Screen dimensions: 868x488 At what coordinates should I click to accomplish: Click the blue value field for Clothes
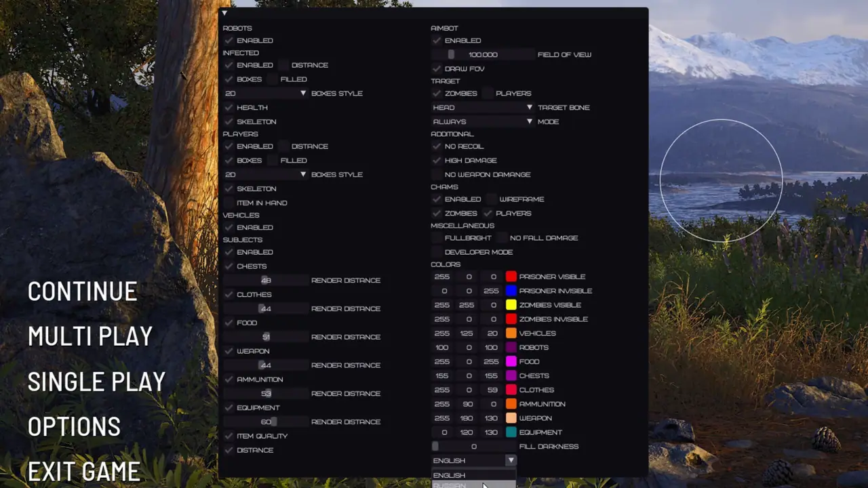coord(493,390)
